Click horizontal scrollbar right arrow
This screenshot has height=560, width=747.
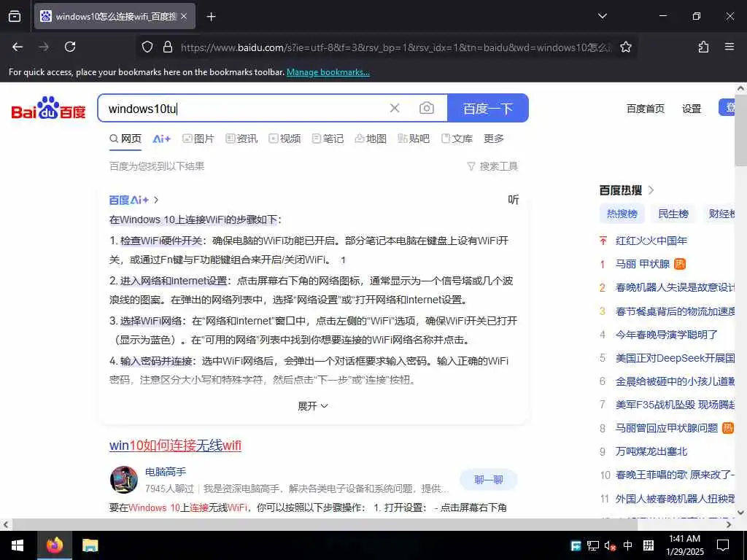tap(729, 524)
